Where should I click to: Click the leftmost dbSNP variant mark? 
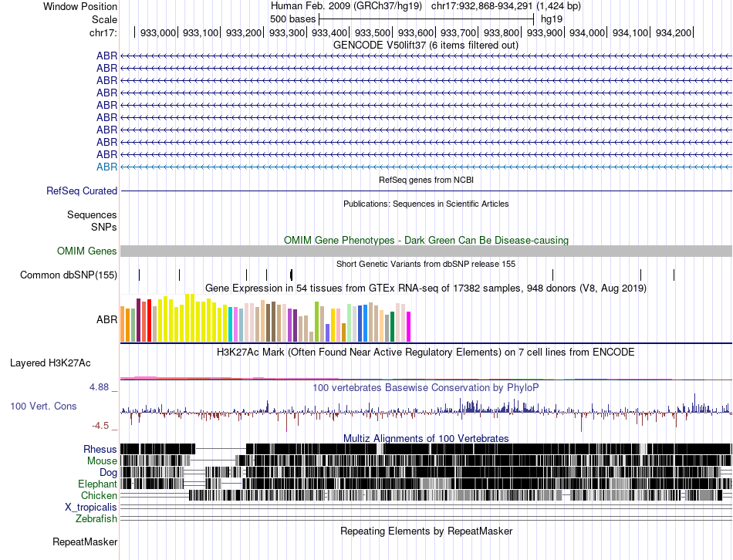click(139, 275)
